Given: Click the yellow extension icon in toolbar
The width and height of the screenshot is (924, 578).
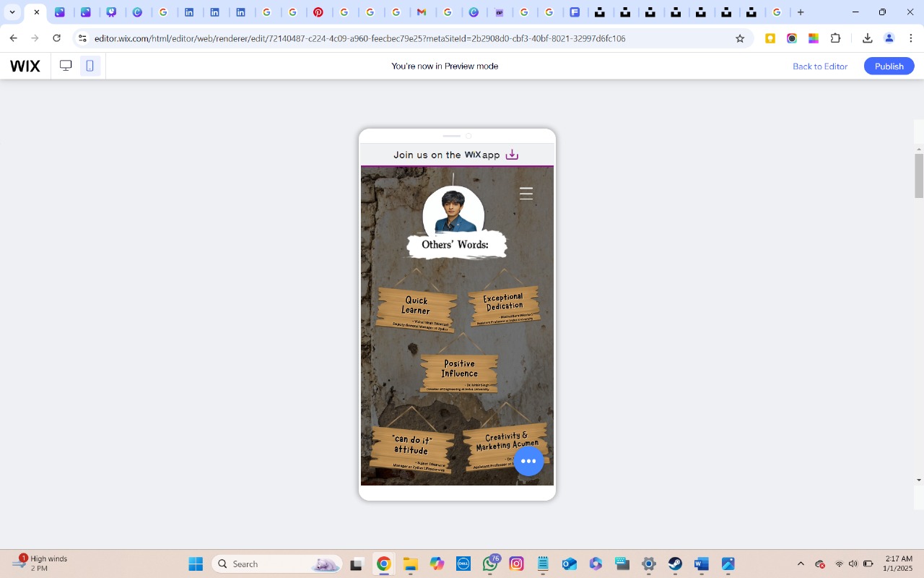Looking at the screenshot, I should (x=770, y=38).
